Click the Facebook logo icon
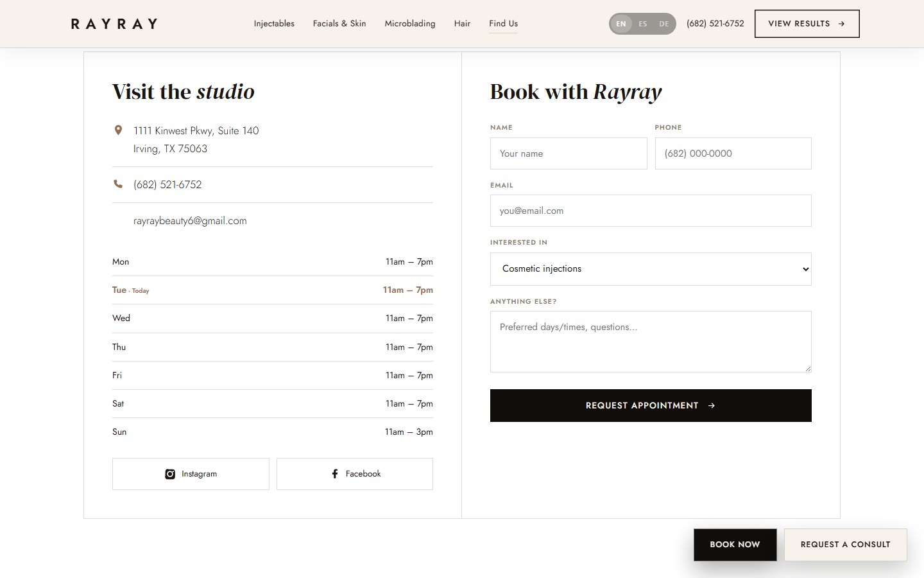Screen dimensions: 924x578 (335, 474)
